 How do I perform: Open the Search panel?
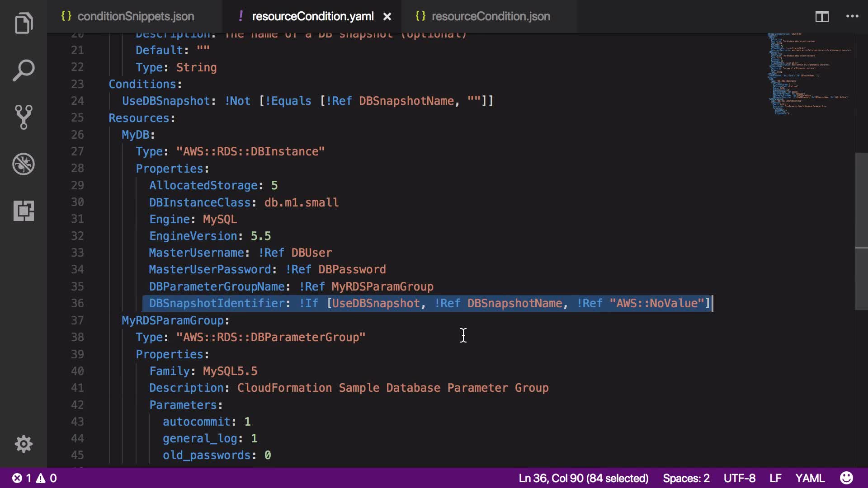(x=24, y=70)
